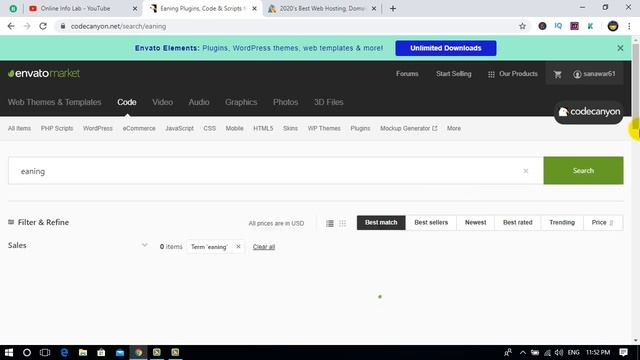The width and height of the screenshot is (640, 360).
Task: Open Task View on the taskbar
Action: [45, 352]
